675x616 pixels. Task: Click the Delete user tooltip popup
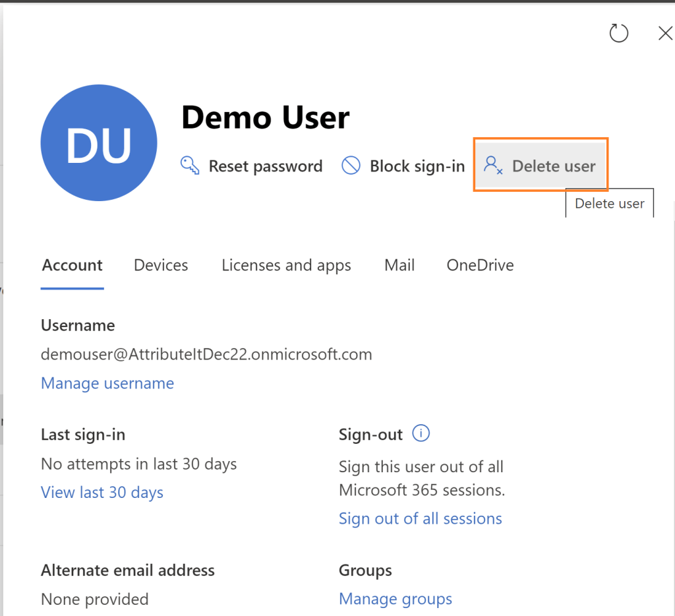click(x=609, y=203)
